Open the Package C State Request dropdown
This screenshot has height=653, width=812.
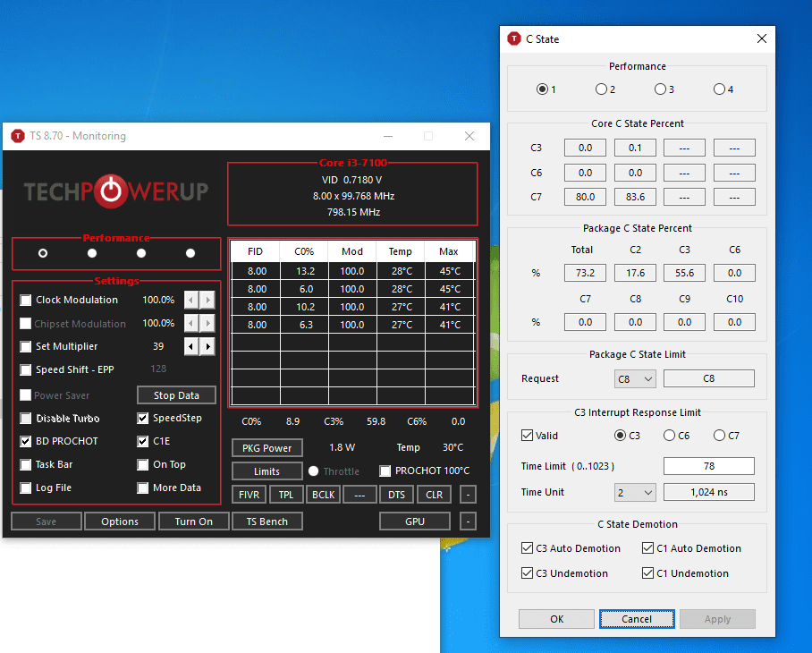pyautogui.click(x=635, y=379)
